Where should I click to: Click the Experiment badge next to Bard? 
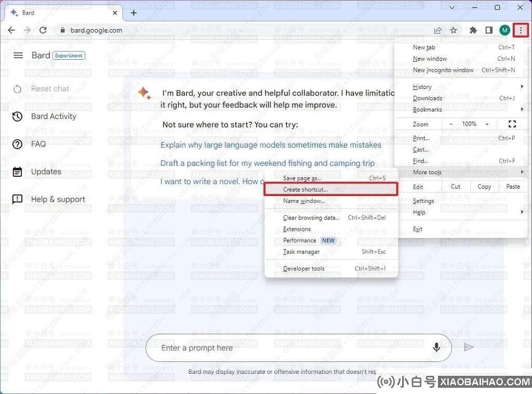pos(69,56)
